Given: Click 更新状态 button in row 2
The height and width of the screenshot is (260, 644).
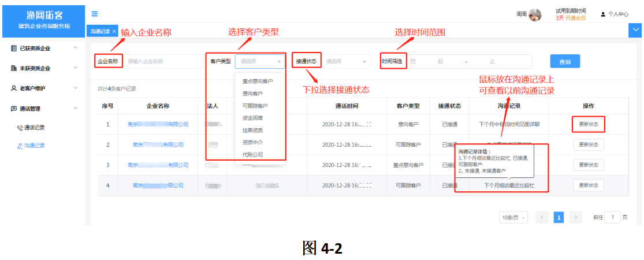Looking at the screenshot, I should point(589,144).
